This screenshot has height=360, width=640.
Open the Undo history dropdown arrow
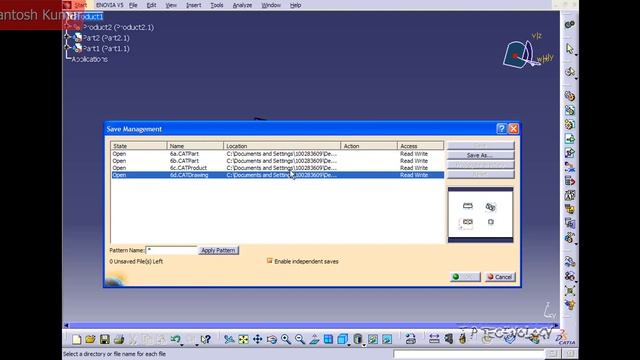click(x=182, y=344)
